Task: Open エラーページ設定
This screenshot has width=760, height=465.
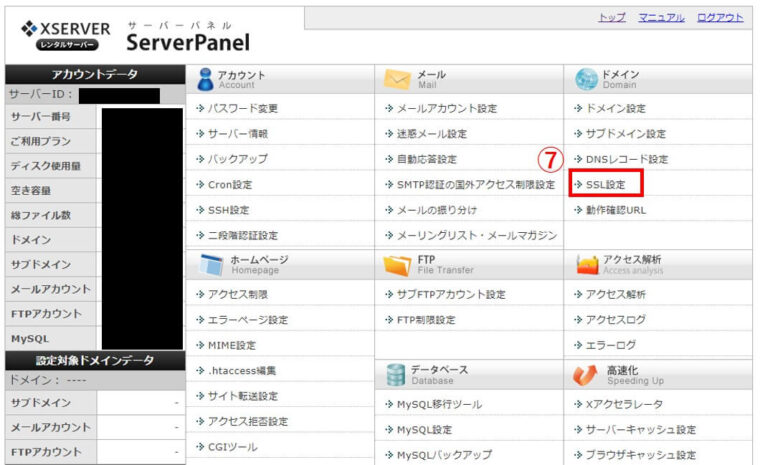Action: pyautogui.click(x=248, y=320)
